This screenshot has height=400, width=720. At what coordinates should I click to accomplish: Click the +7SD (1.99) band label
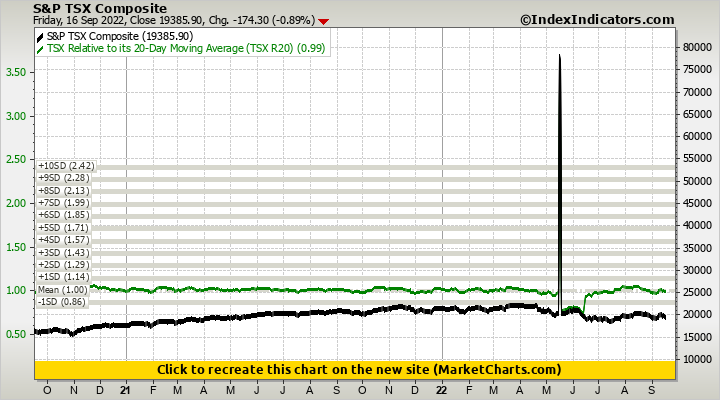(x=63, y=203)
